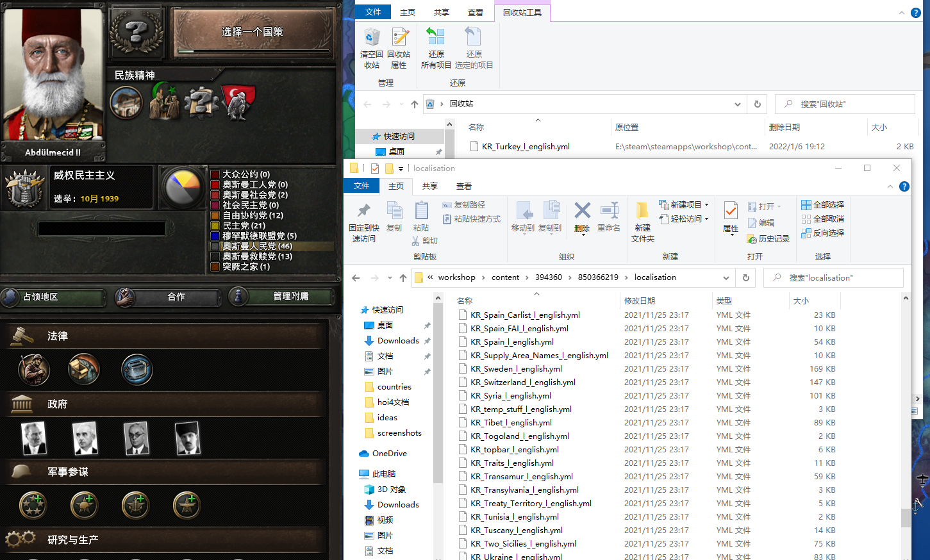
Task: Add air chief slot icon
Action: (187, 506)
